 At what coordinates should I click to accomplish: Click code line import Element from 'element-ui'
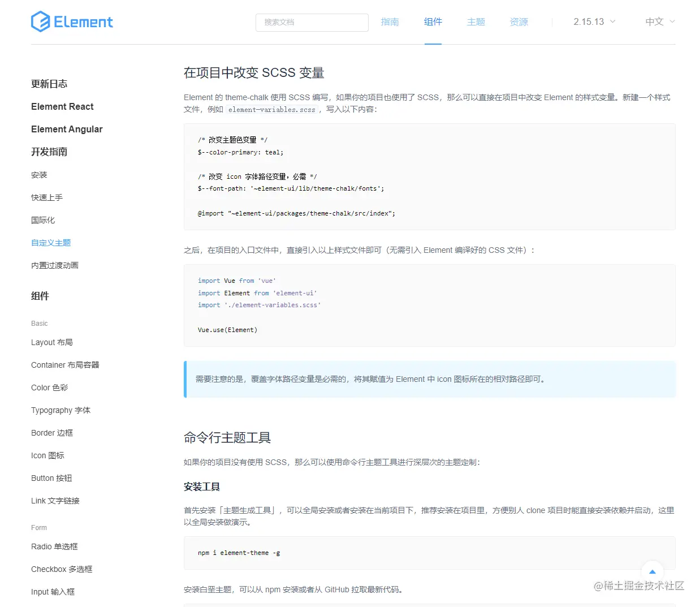tap(257, 293)
